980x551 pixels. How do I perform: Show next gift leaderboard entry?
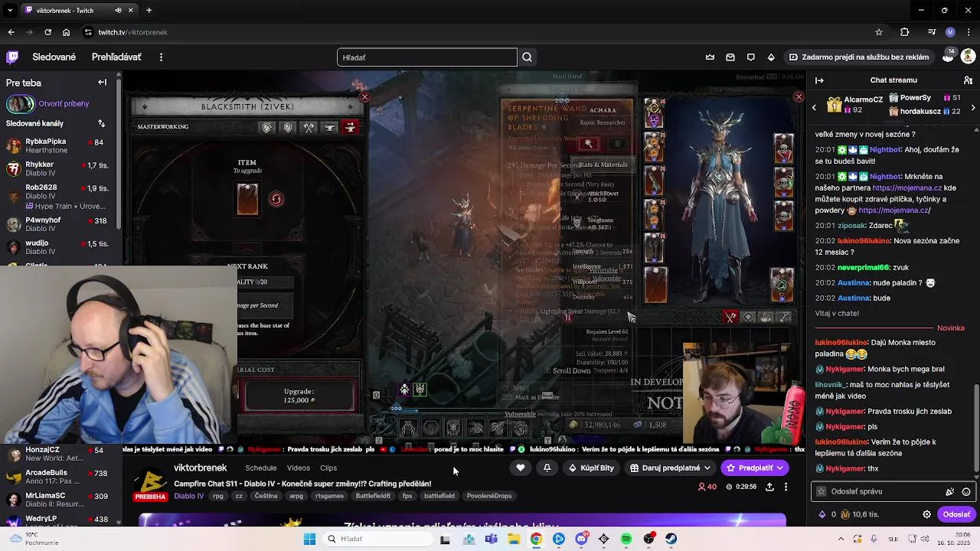pyautogui.click(x=973, y=108)
